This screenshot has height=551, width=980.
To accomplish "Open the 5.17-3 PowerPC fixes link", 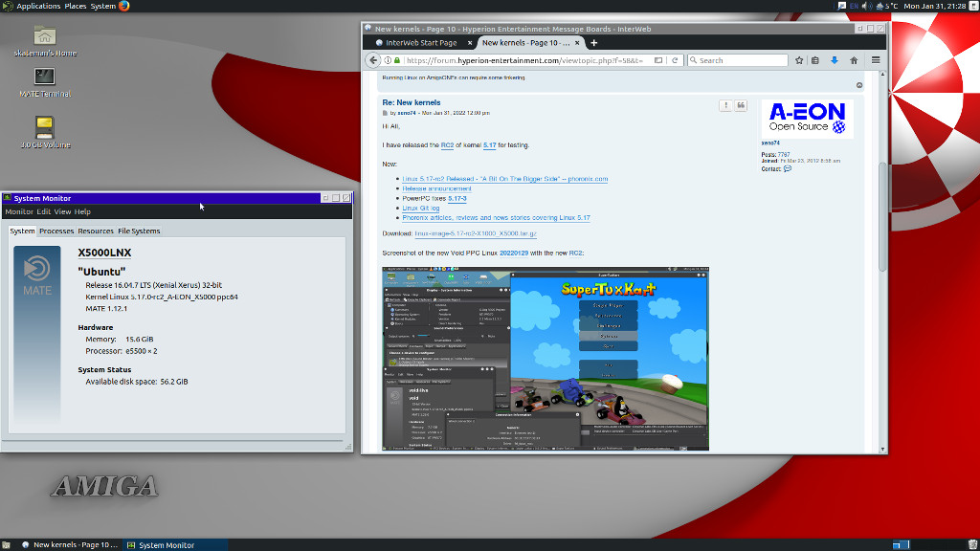I will pos(457,198).
